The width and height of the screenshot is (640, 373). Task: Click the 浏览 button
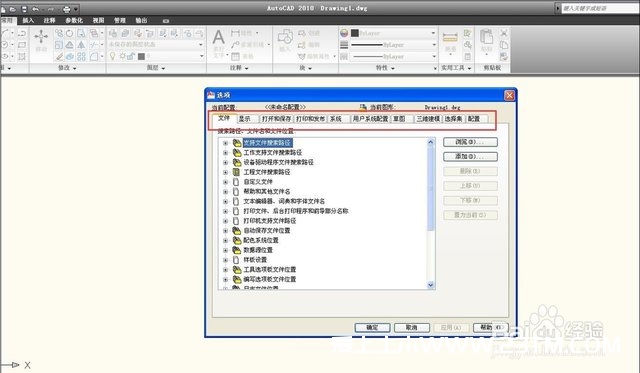click(x=470, y=142)
